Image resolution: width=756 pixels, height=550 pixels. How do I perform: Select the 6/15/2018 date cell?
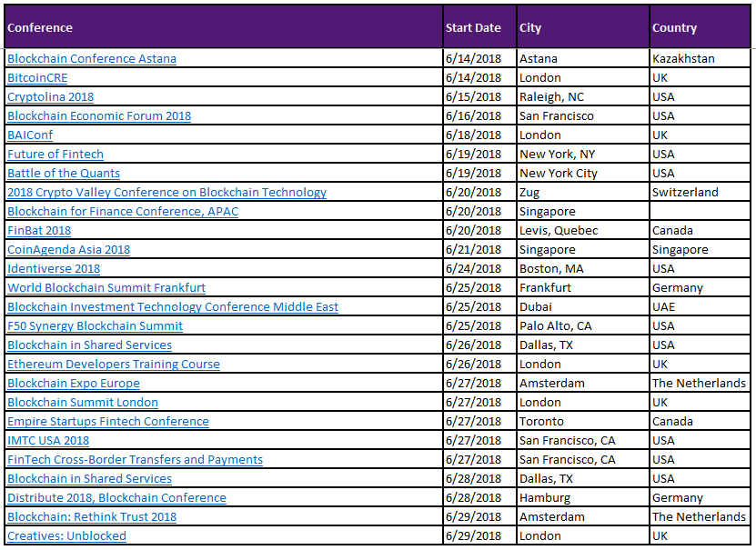click(479, 97)
